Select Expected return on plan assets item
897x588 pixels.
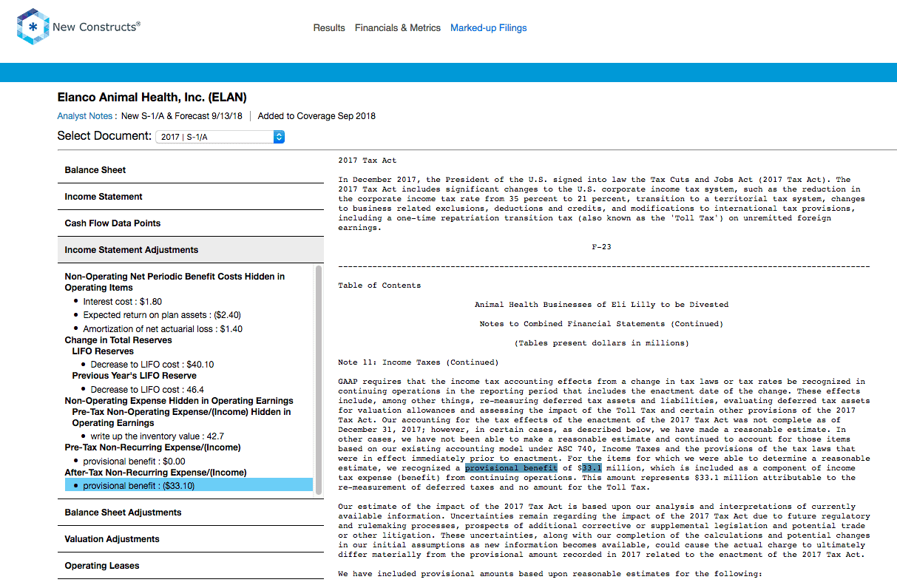click(x=162, y=315)
